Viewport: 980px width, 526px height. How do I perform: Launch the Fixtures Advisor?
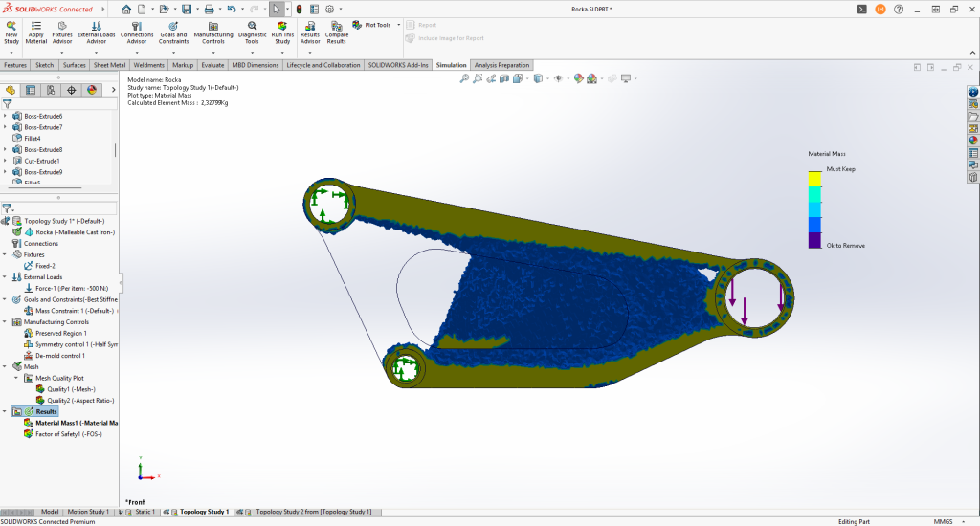coord(62,33)
